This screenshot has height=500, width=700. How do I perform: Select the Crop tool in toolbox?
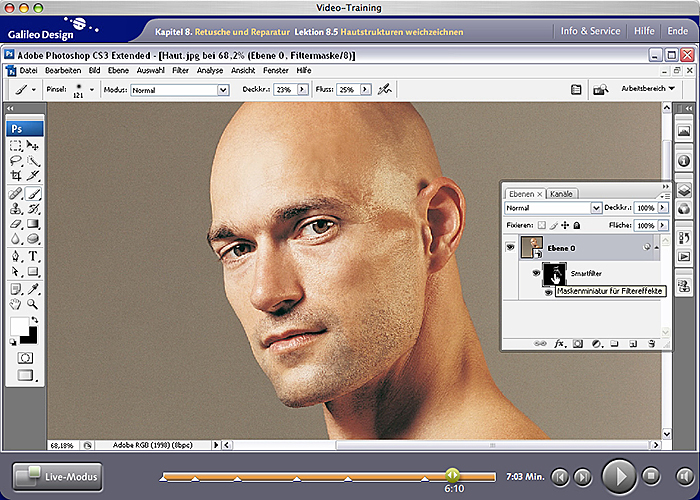click(x=15, y=175)
